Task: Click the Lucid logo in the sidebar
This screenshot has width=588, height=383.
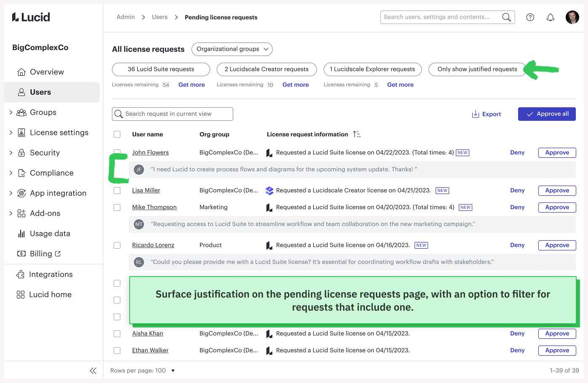Action: pyautogui.click(x=31, y=17)
